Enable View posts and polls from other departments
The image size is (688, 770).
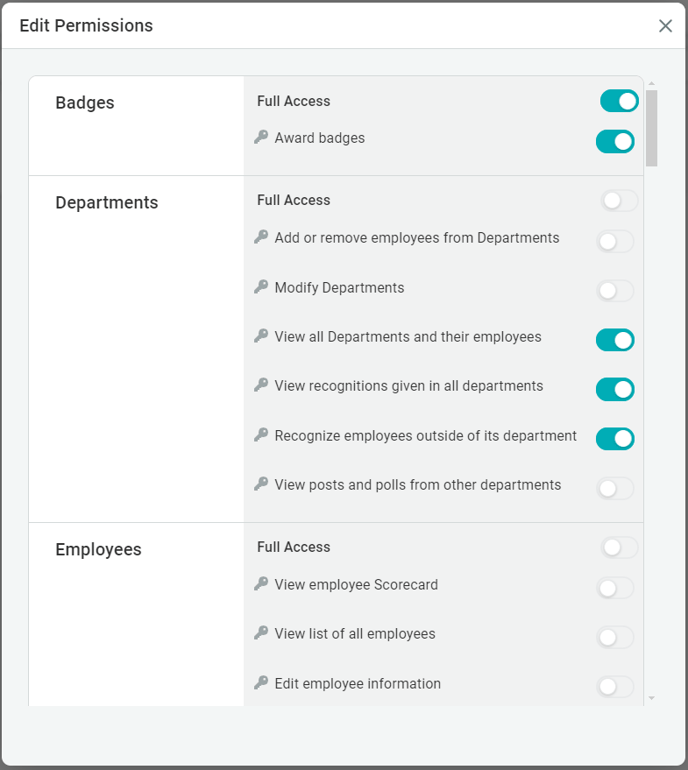coord(615,488)
